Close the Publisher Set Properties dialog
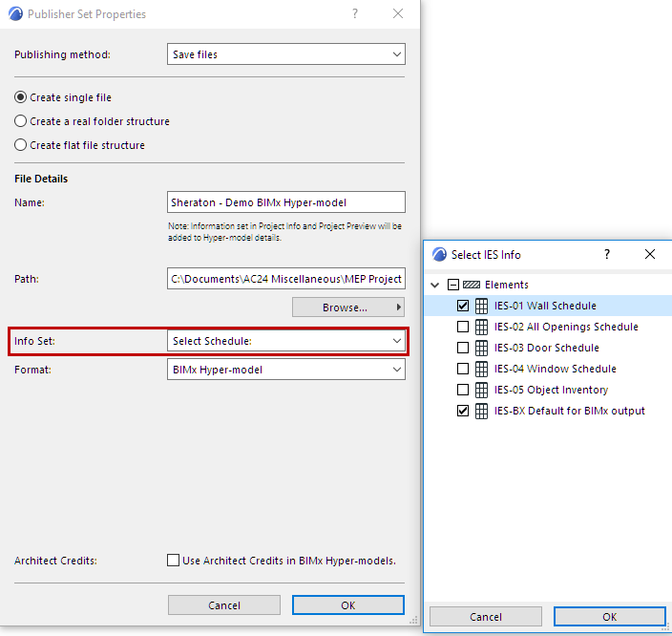Viewport: 672px width, 636px height. point(398,13)
